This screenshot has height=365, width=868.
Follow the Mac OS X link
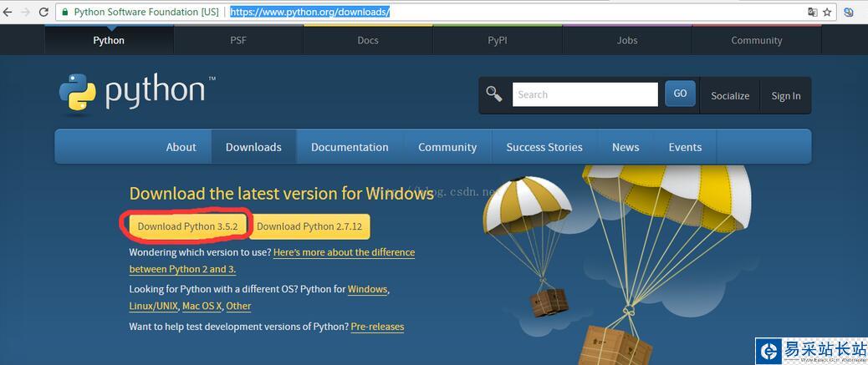pyautogui.click(x=202, y=306)
